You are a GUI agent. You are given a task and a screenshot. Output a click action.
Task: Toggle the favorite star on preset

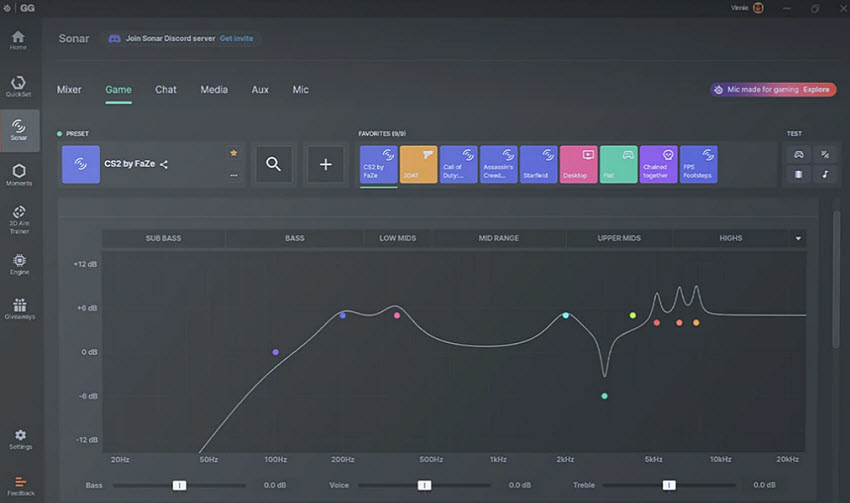point(234,153)
